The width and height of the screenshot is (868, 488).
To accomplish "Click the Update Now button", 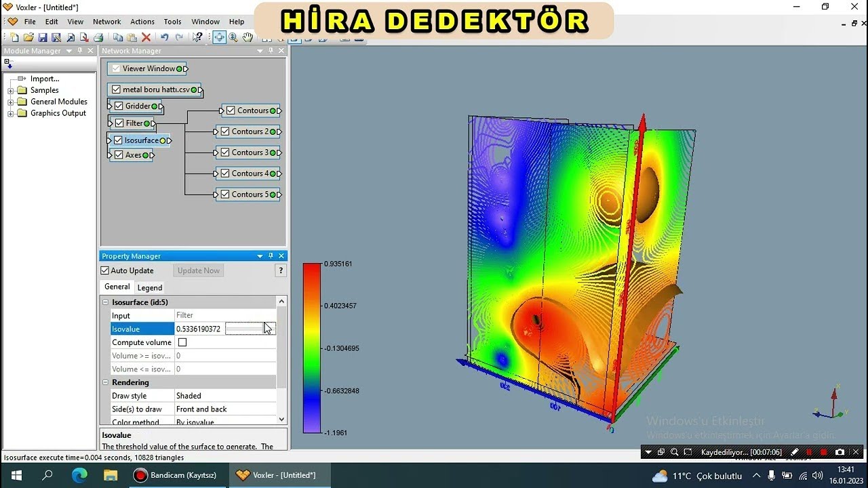I will [199, 270].
